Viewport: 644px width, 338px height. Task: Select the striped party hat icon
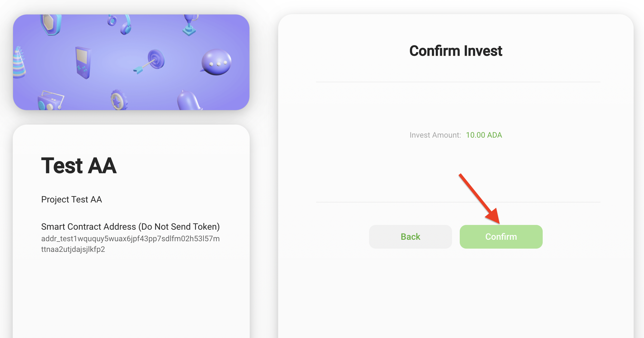pos(19,63)
